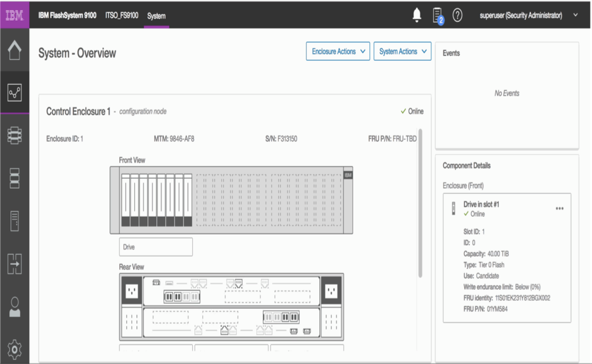The width and height of the screenshot is (592, 364).
Task: Click the Rear View label
Action: [x=131, y=267]
